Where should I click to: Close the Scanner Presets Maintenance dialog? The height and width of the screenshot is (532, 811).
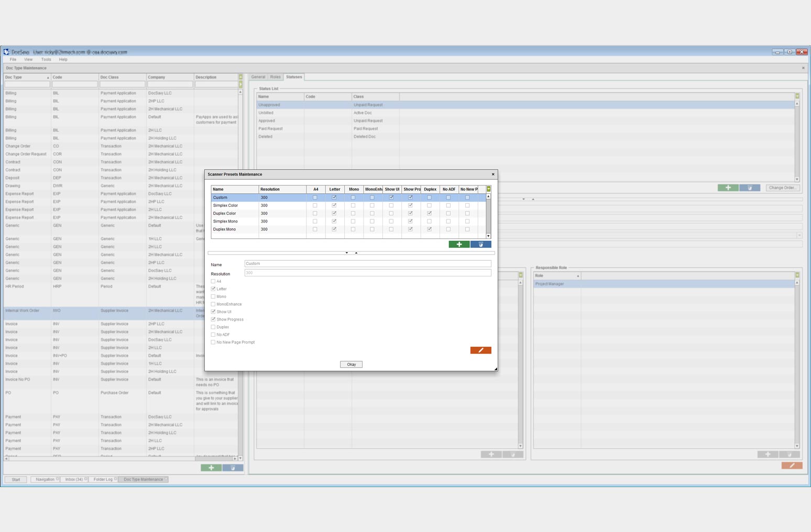tap(493, 174)
